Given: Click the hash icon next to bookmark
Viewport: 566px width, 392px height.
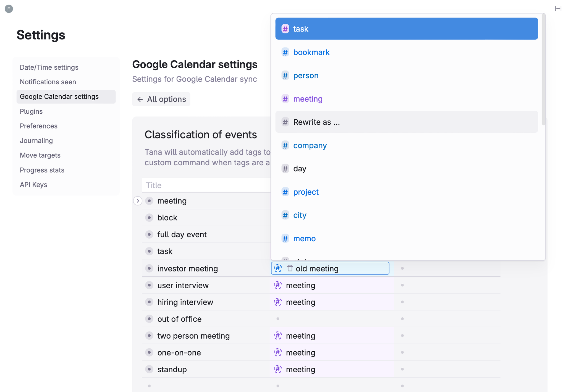Looking at the screenshot, I should [285, 52].
